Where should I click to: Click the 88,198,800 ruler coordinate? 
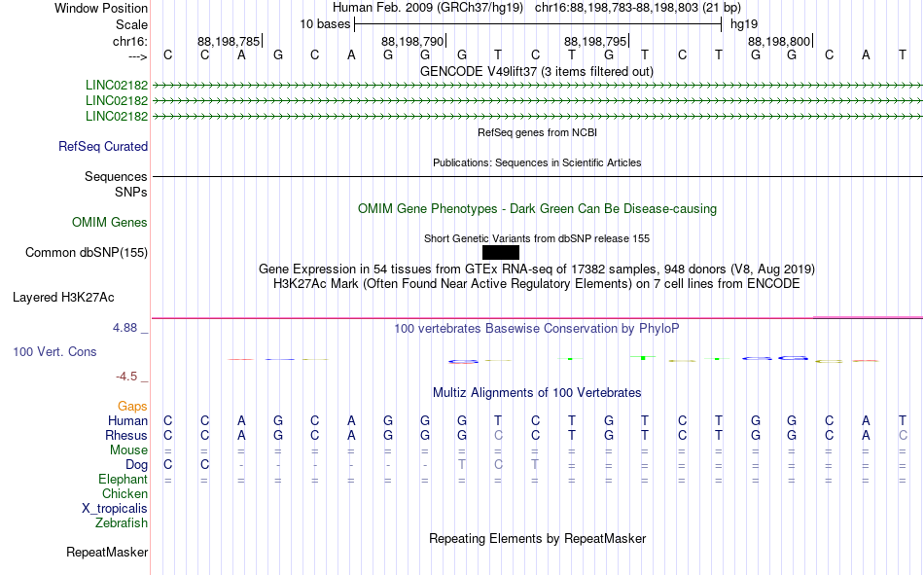pyautogui.click(x=779, y=41)
